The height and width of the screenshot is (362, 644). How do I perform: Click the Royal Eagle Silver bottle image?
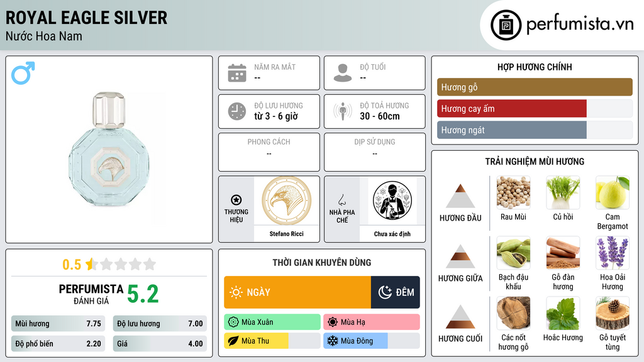click(x=109, y=150)
